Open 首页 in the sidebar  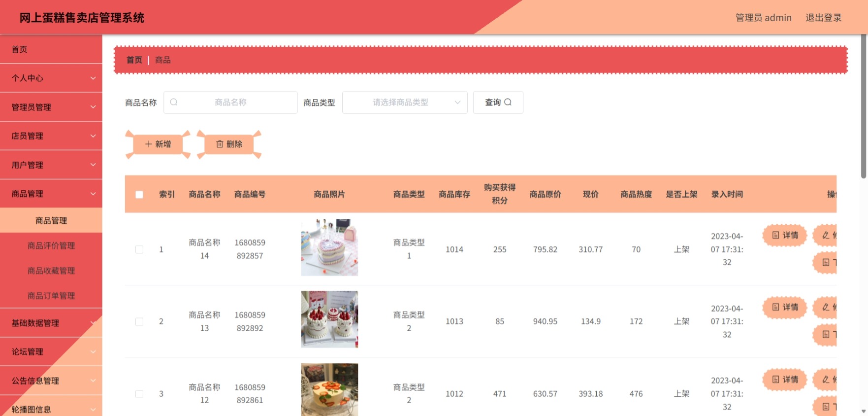point(51,49)
